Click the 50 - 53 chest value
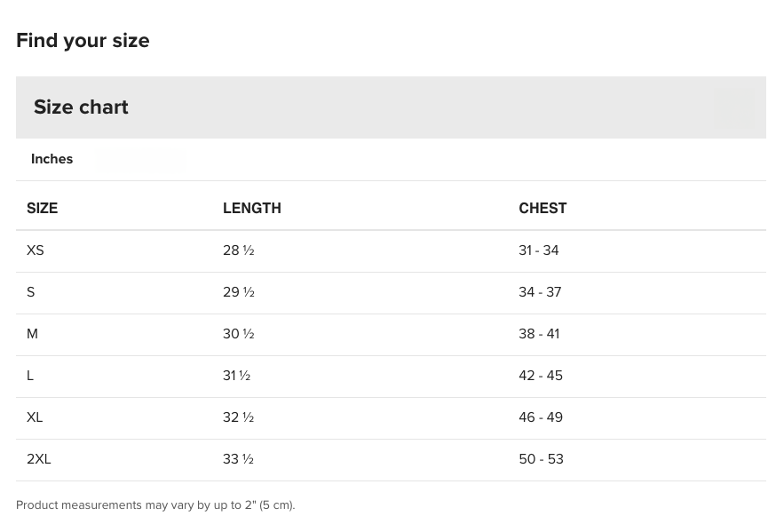The height and width of the screenshot is (532, 784). [x=541, y=459]
